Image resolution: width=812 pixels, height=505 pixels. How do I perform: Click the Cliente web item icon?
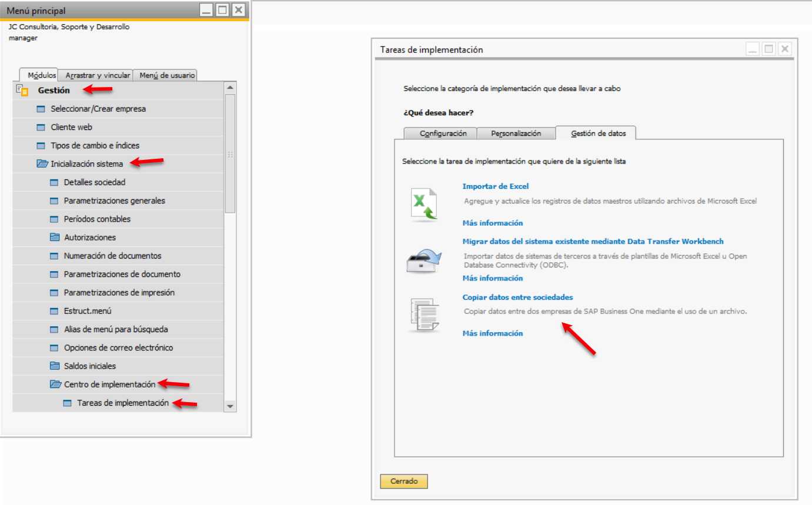click(x=41, y=128)
